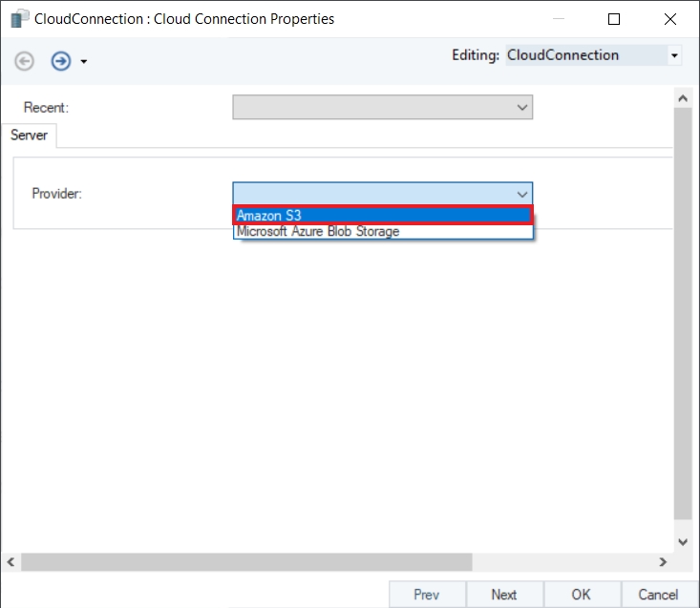Click the vertical scrollbar thumb
700x608 pixels.
pos(683,314)
